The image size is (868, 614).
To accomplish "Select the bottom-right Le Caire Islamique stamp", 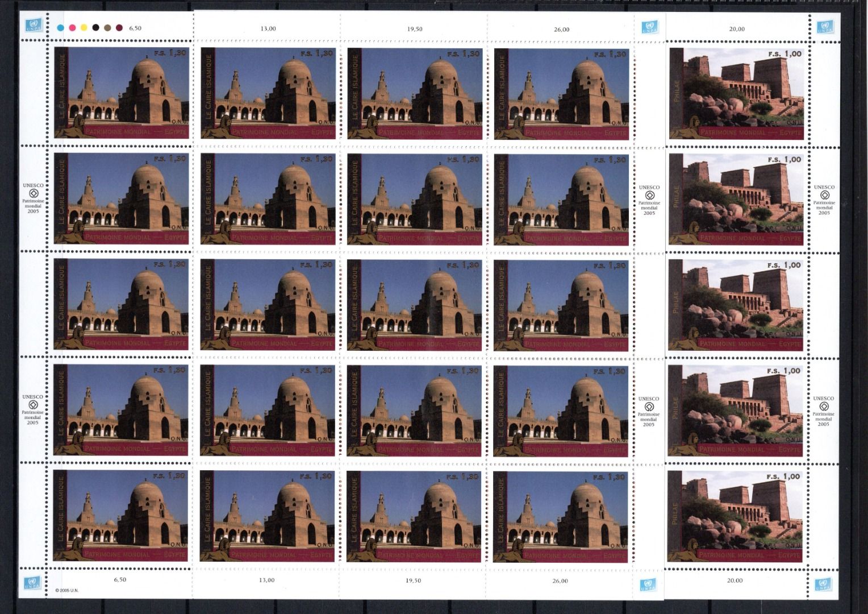I will pyautogui.click(x=560, y=517).
